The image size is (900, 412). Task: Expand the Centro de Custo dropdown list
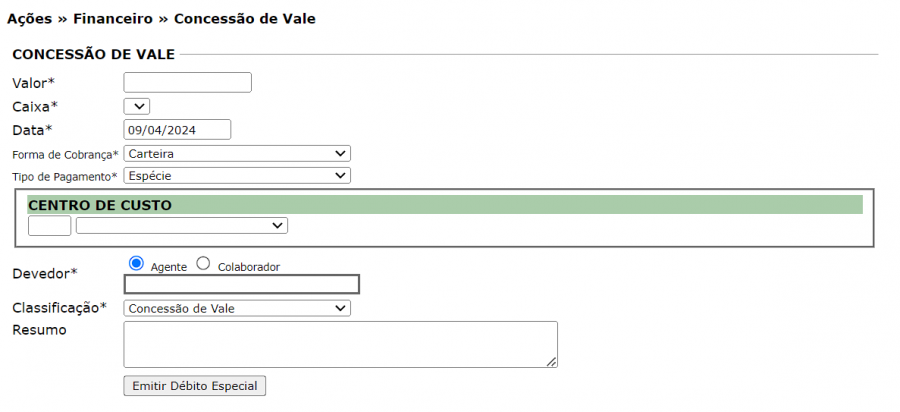pos(182,226)
